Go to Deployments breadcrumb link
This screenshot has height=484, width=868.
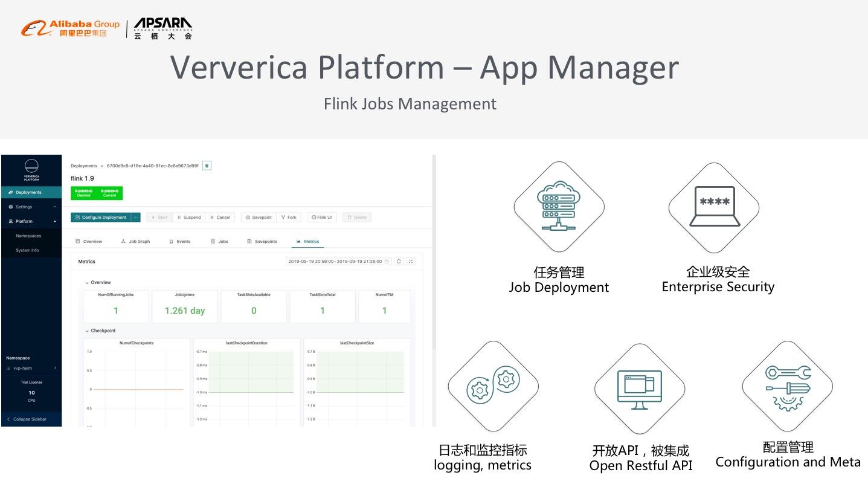[x=84, y=166]
